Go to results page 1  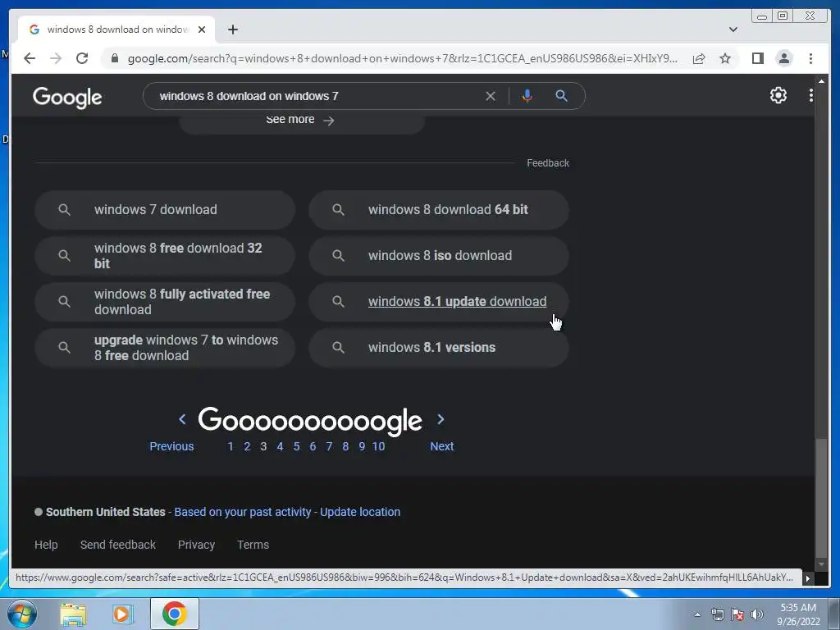231,446
